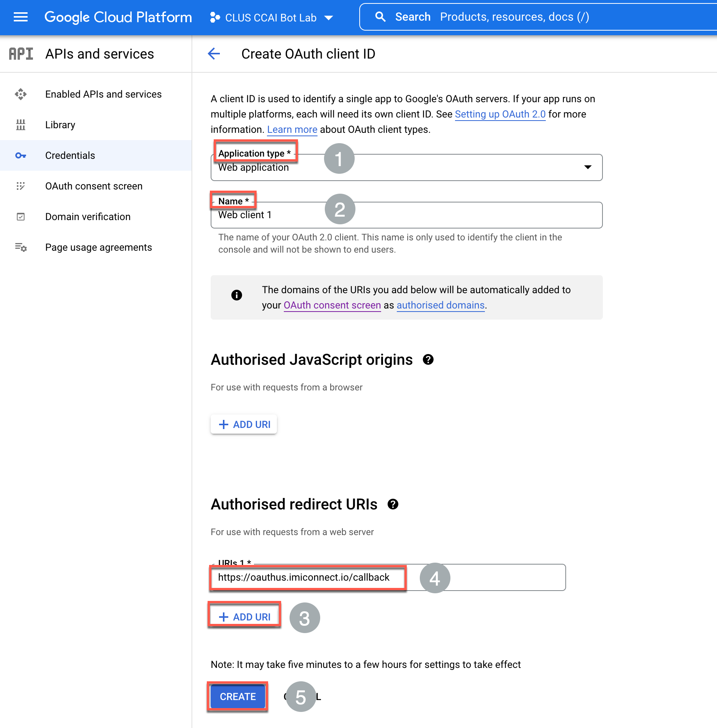Click the project selector dropdown arrow
This screenshot has width=717, height=728.
pos(328,18)
